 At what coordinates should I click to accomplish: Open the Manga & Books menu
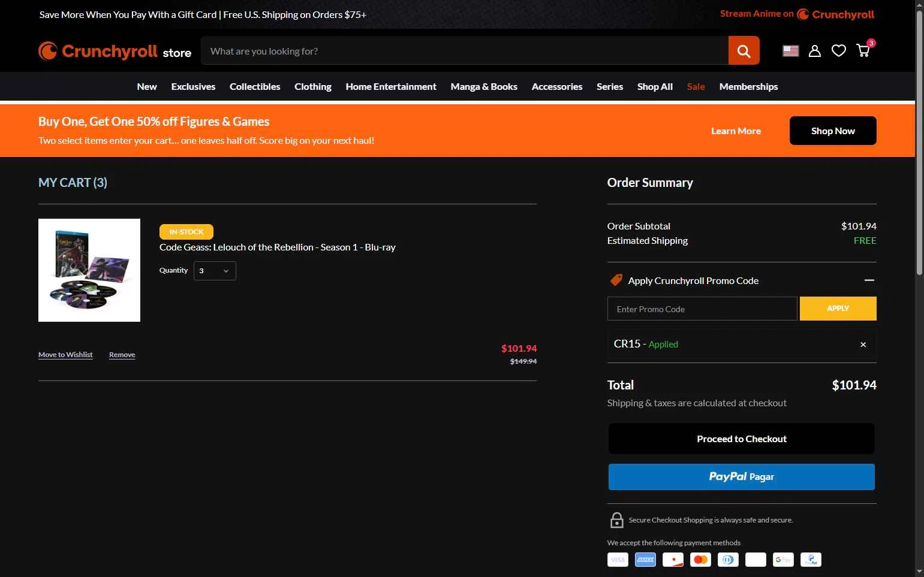484,86
